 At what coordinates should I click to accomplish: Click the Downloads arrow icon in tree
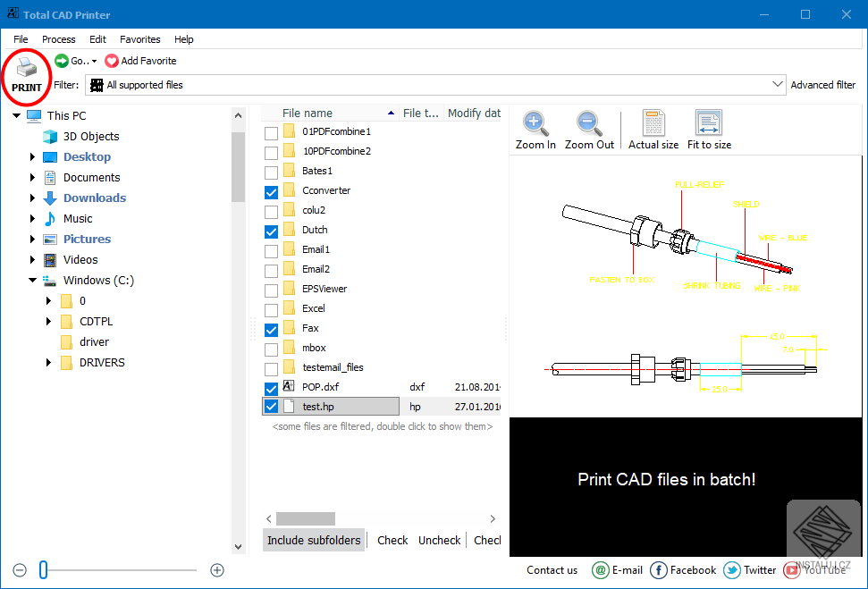pos(50,198)
